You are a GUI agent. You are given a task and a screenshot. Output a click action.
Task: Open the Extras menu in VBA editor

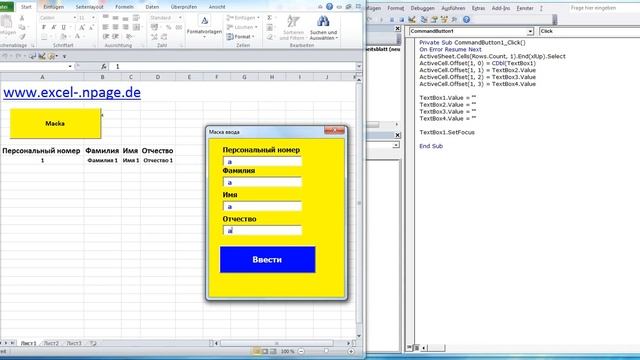pyautogui.click(x=478, y=8)
